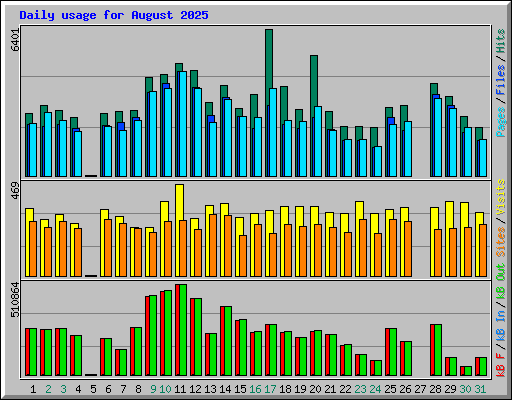The width and height of the screenshot is (512, 400).
Task: Select the dark green Hits bar on day 20
Action: tap(314, 81)
